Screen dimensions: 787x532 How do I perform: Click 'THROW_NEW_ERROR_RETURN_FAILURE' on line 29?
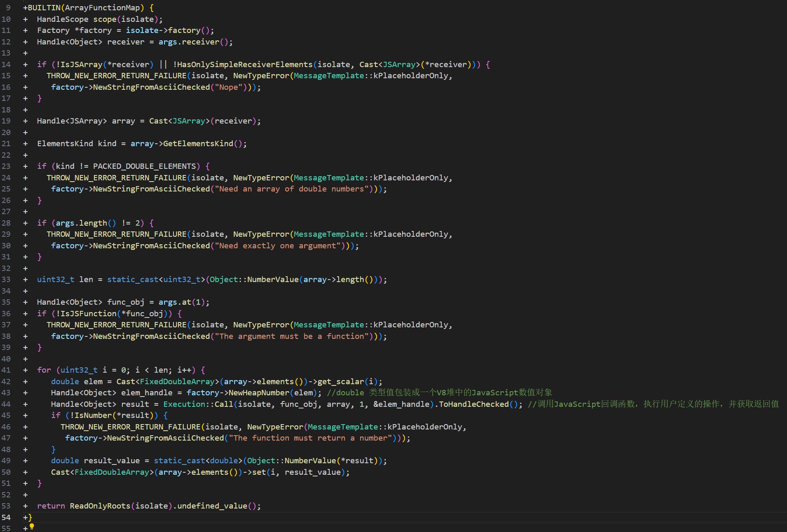[117, 234]
